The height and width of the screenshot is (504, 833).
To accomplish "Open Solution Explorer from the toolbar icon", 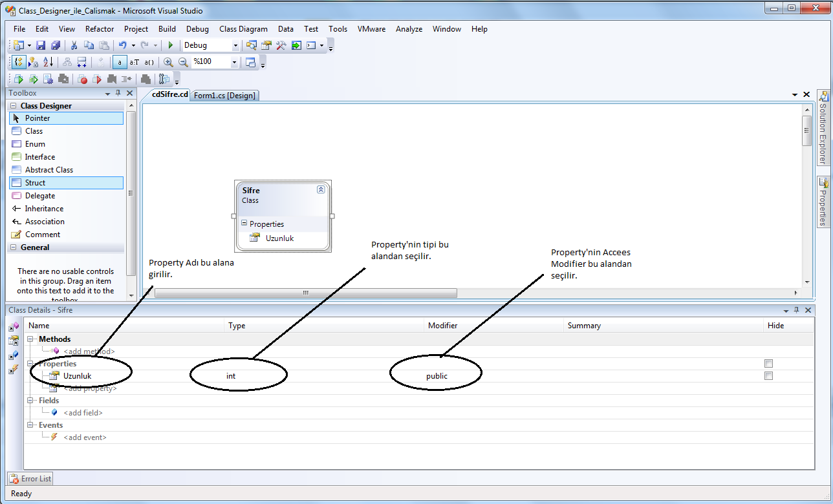I will click(x=252, y=45).
